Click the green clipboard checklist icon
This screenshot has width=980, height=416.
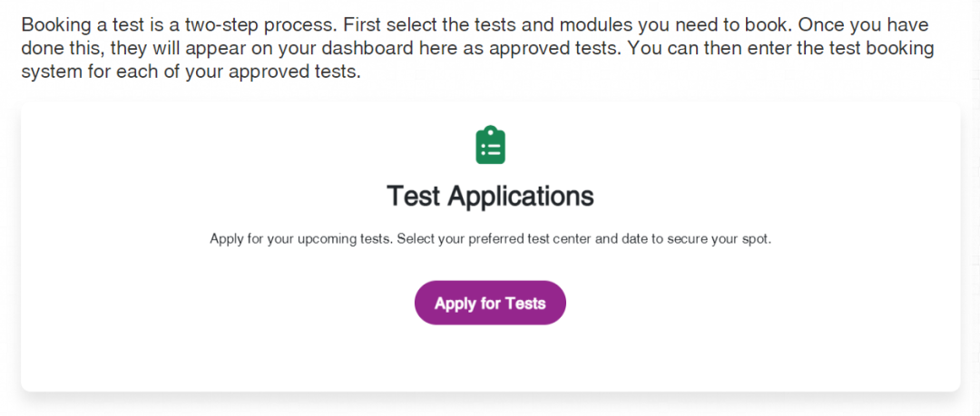(491, 145)
